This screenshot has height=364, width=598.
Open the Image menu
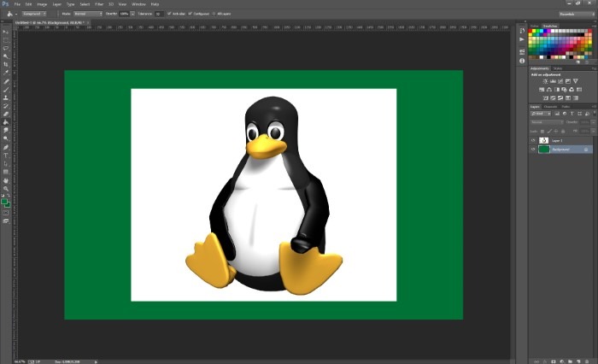[x=42, y=4]
